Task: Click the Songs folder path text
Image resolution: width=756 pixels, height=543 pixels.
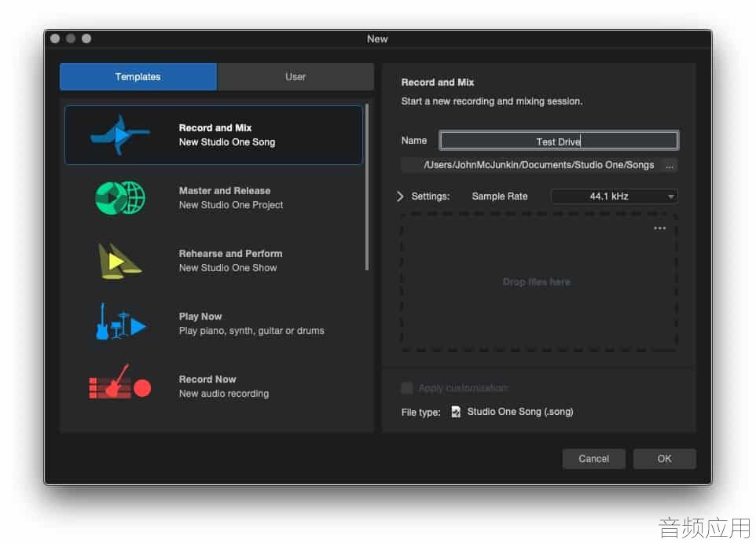Action: click(538, 165)
